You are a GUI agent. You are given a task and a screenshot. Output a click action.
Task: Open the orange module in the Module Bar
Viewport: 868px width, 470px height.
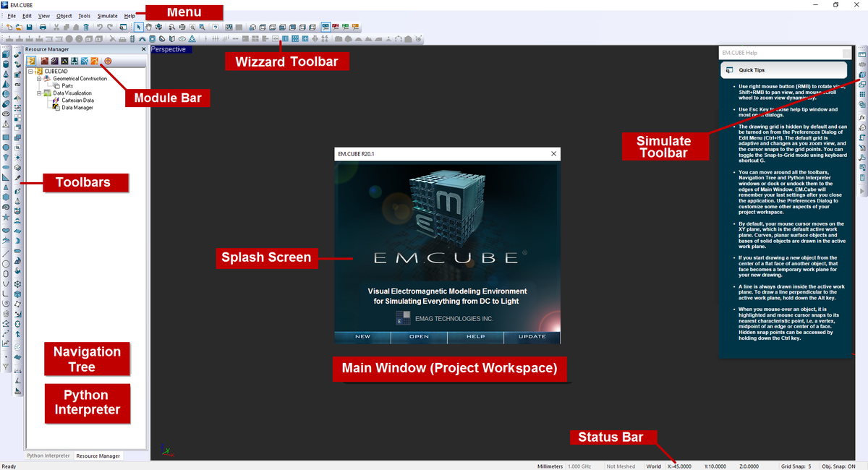coord(94,61)
